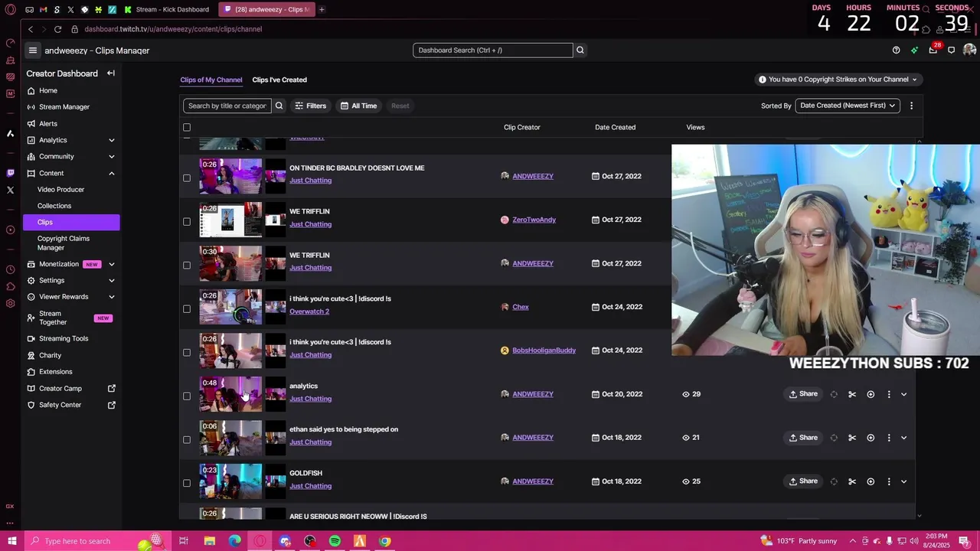Open three-dot menu on analytics clip row
This screenshot has width=980, height=551.
point(889,394)
